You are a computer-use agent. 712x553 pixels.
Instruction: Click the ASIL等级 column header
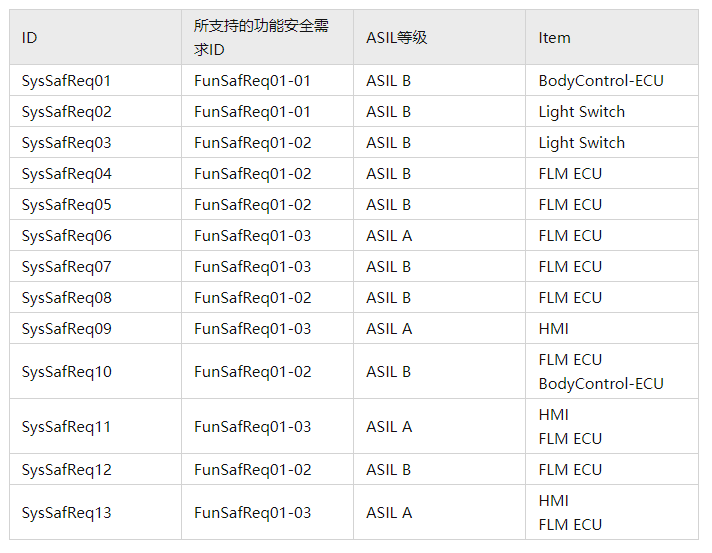pos(396,38)
